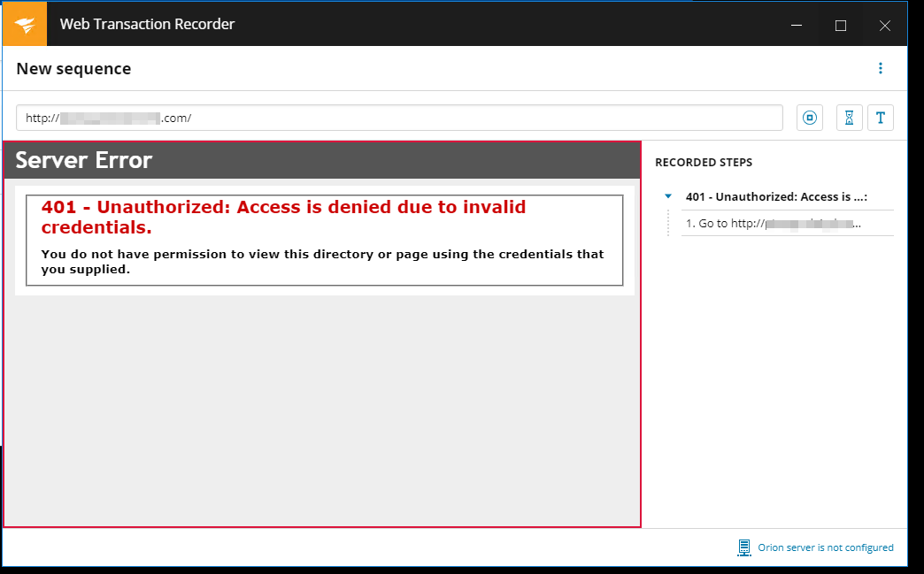Select the New sequence title
The width and height of the screenshot is (924, 574).
click(73, 68)
